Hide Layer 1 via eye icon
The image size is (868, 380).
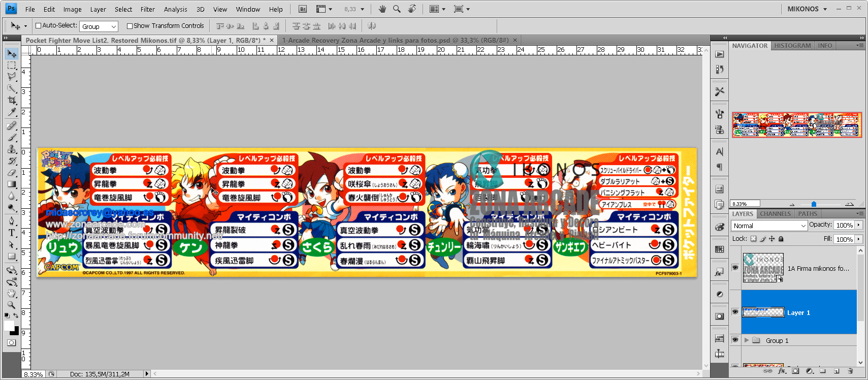[x=735, y=312]
